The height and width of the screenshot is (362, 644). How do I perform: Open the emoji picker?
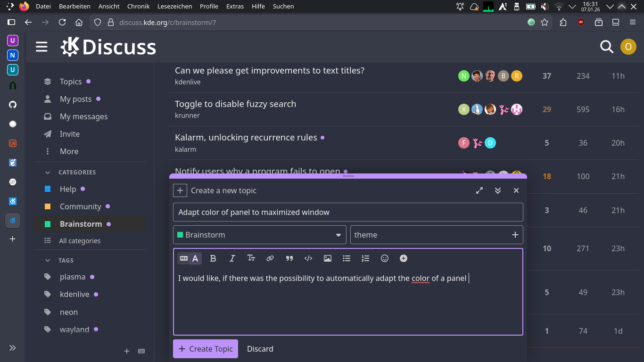[385, 258]
